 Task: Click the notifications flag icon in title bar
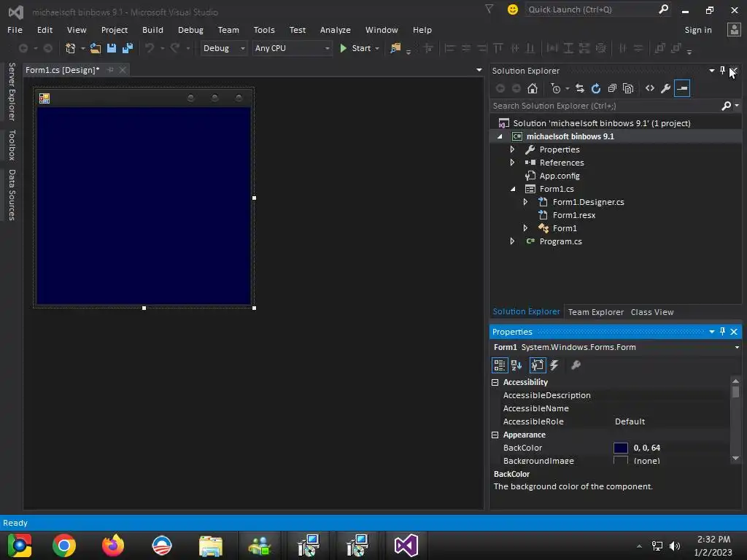[x=489, y=9]
